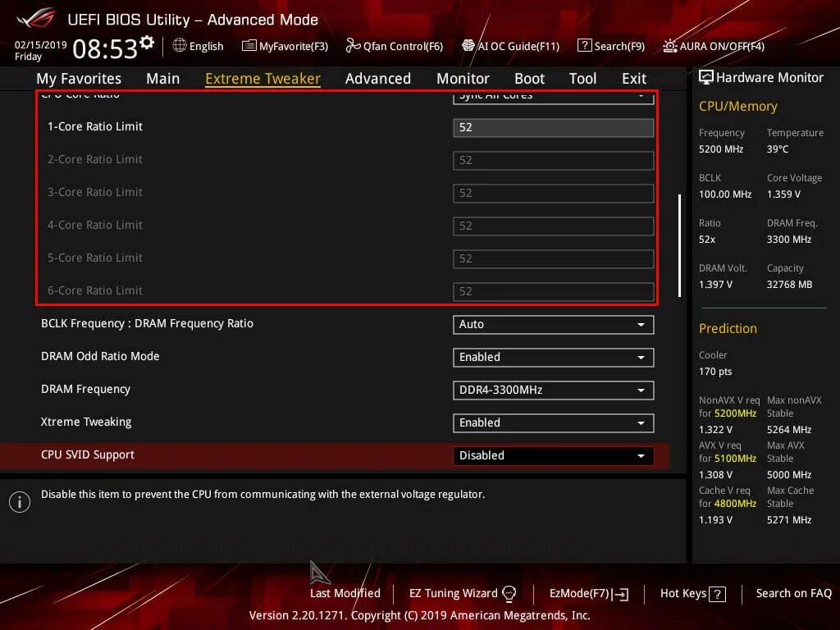Image resolution: width=840 pixels, height=630 pixels.
Task: Go to the Monitor tab
Action: (x=463, y=79)
